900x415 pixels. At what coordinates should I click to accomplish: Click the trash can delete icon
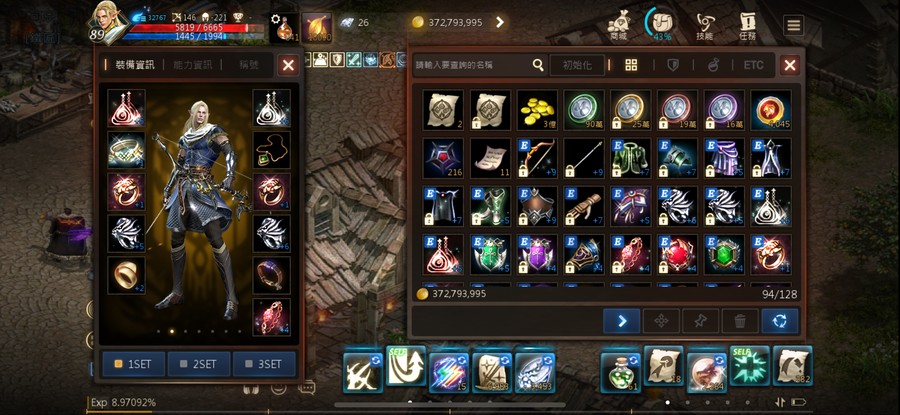[740, 321]
